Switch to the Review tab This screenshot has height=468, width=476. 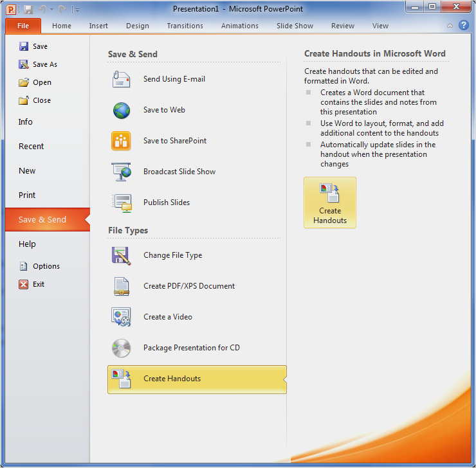tap(343, 26)
